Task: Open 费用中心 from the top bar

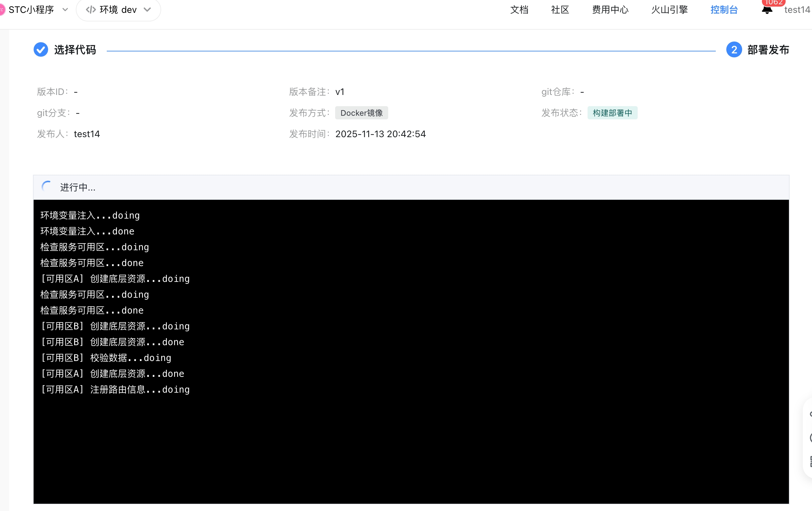Action: (610, 10)
